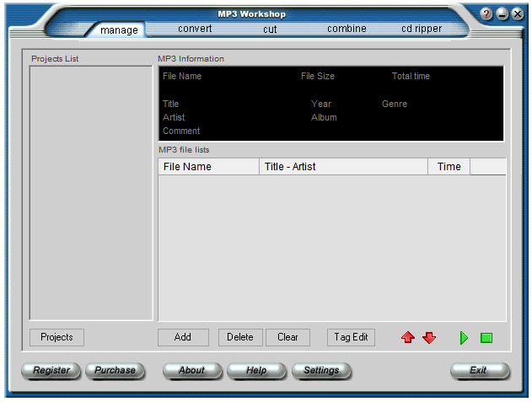Switch to the convert tab
Screen dimensions: 532x402
click(195, 29)
